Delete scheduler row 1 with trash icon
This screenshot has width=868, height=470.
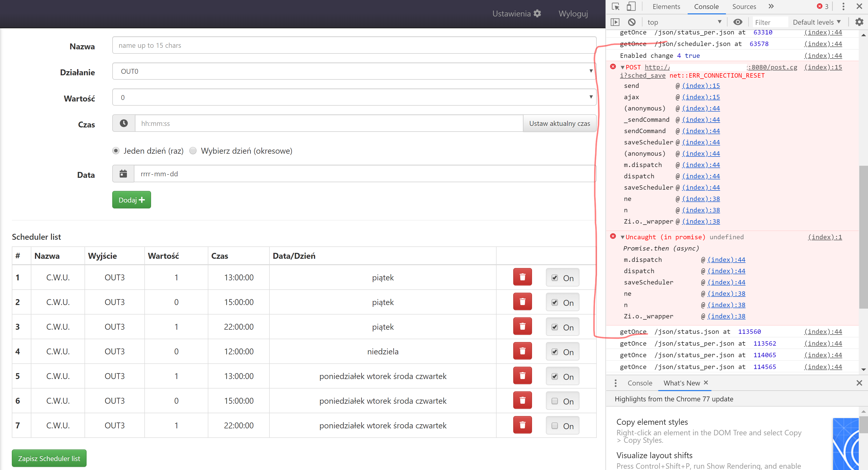522,277
